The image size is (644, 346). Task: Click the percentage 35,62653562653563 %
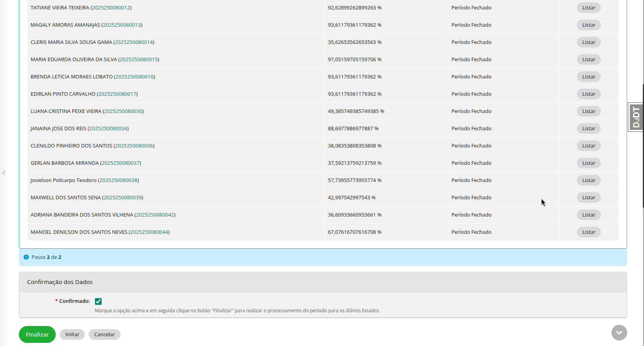355,42
